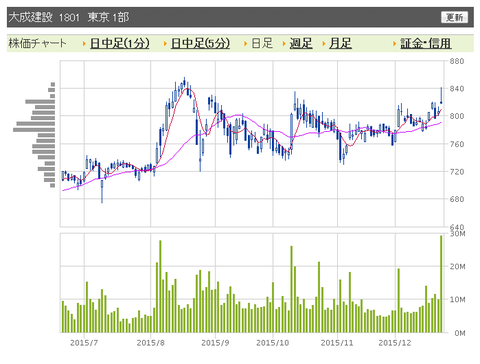Click the orange arrow beside 証金・信用
The height and width of the screenshot is (364, 480).
click(394, 44)
